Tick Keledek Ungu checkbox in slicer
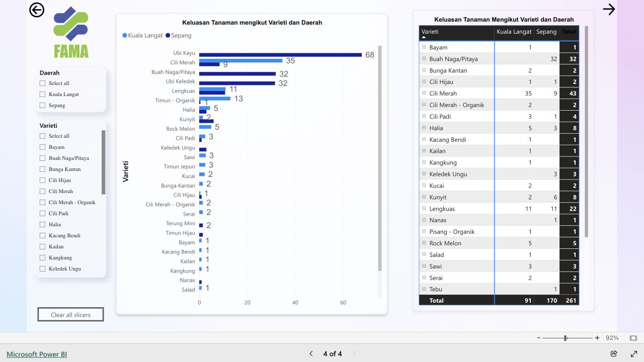The image size is (644, 362). click(x=43, y=269)
